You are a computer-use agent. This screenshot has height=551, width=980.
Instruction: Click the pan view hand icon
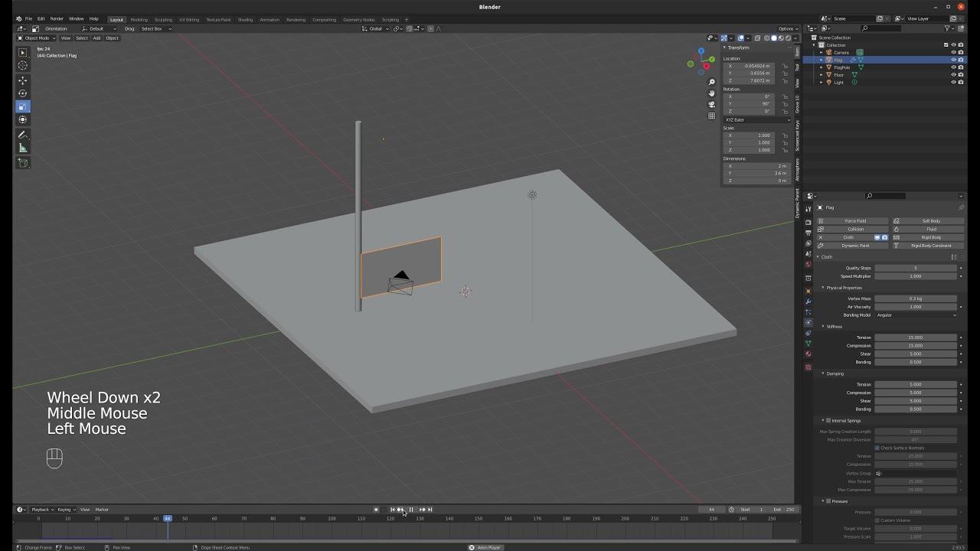(x=711, y=93)
